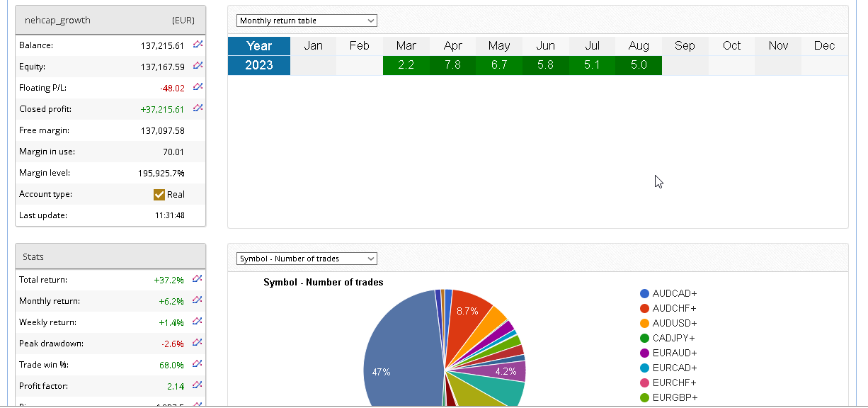This screenshot has height=408, width=868.
Task: Click the AUDCAD+ blue legend swatch
Action: click(644, 293)
